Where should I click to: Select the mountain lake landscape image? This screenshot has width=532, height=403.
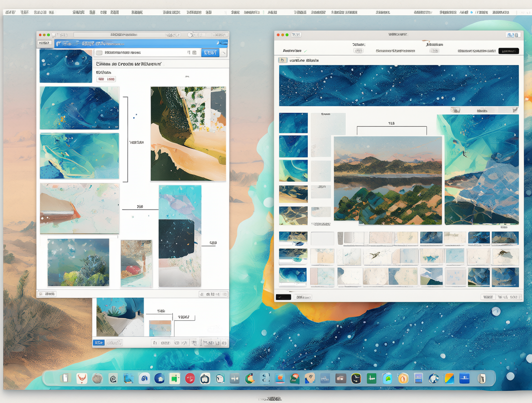388,181
